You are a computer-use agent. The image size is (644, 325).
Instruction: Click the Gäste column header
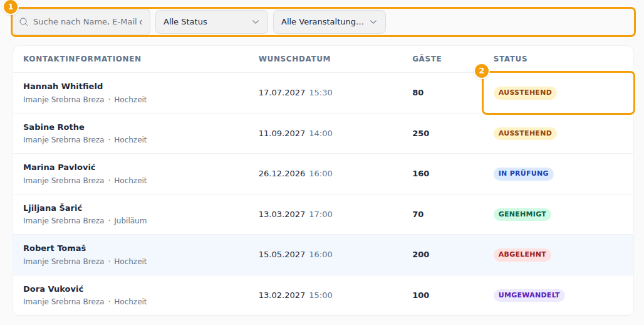[x=427, y=59]
